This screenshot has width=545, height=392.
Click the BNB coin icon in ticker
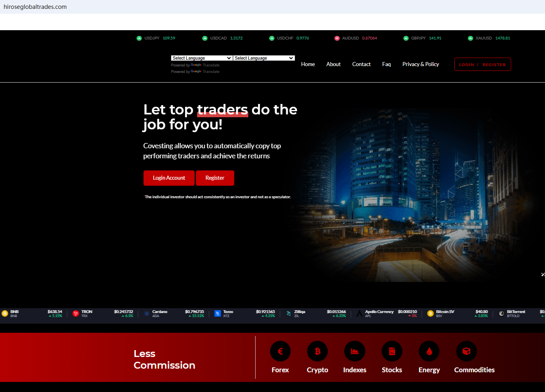click(5, 313)
